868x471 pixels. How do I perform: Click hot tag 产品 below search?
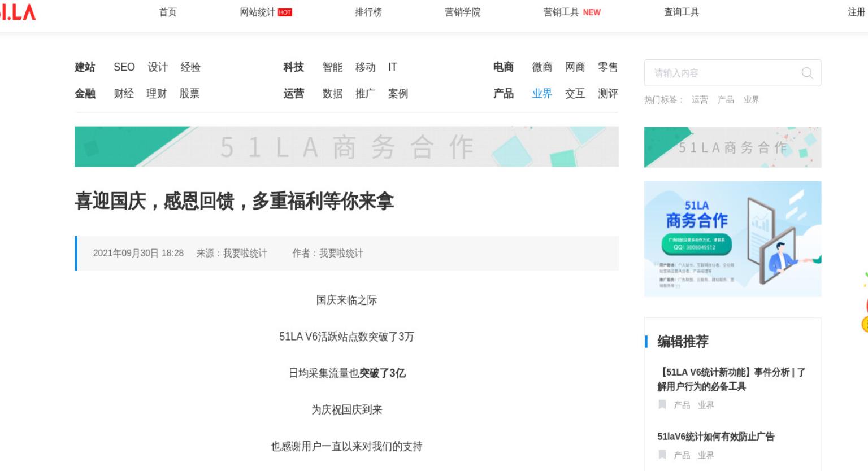[x=726, y=100]
